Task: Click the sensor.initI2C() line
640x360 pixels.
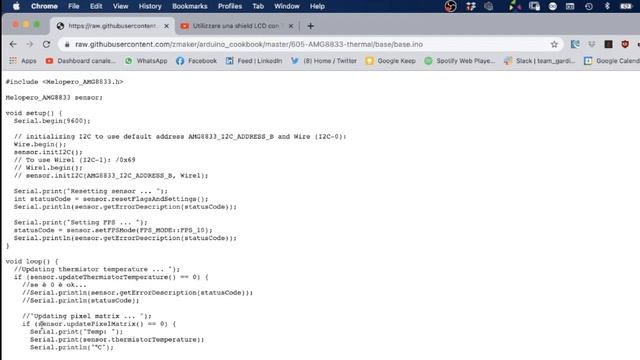Action: point(48,152)
